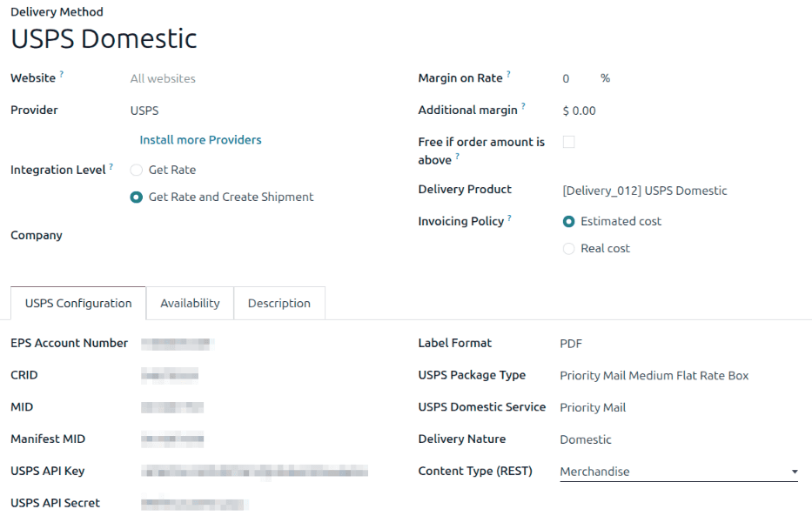Image resolution: width=812 pixels, height=516 pixels.
Task: Open the Label Format field showing PDF
Action: click(571, 344)
